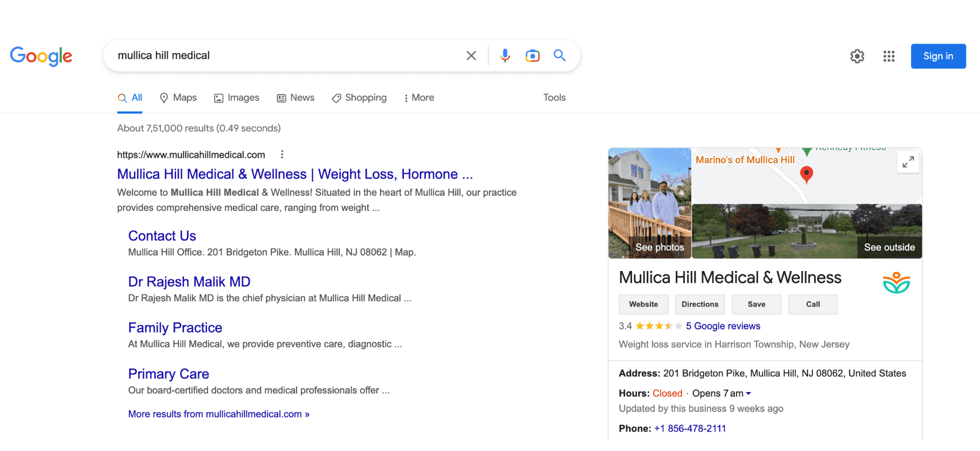
Task: Click the Directions button
Action: coord(700,304)
